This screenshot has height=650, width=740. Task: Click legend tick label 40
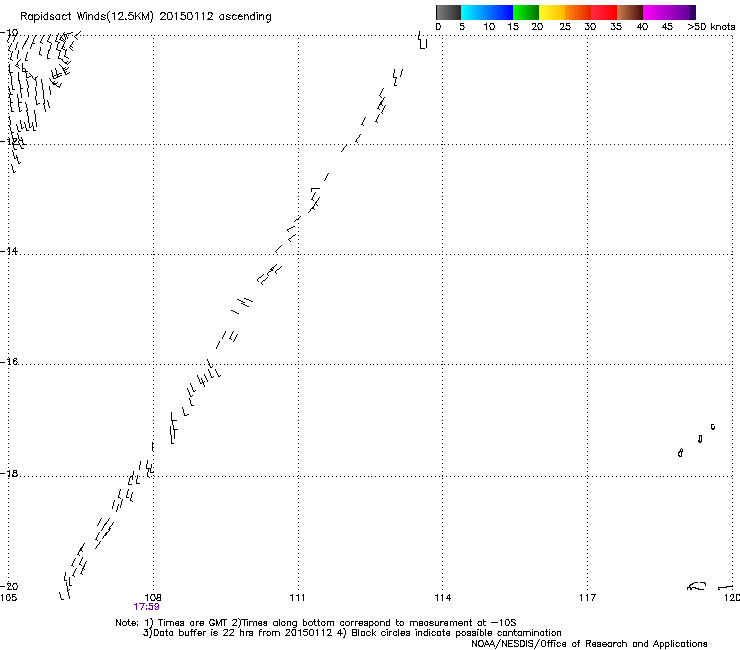(642, 27)
